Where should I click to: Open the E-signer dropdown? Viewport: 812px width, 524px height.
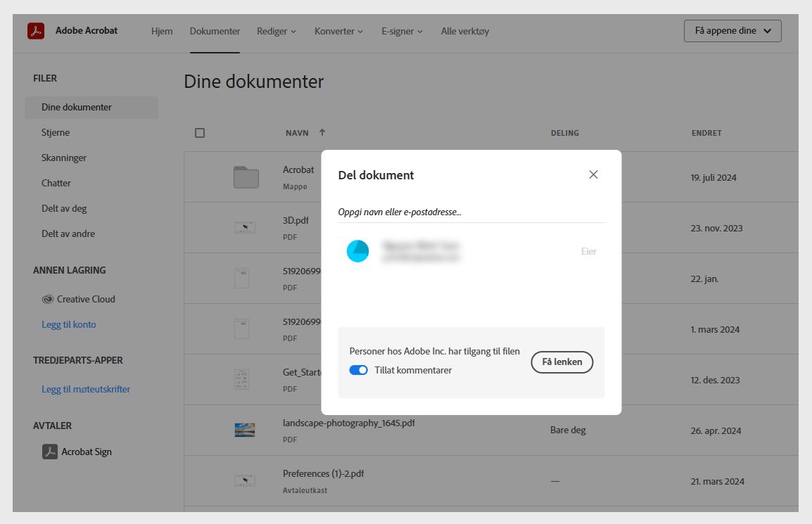pyautogui.click(x=401, y=31)
